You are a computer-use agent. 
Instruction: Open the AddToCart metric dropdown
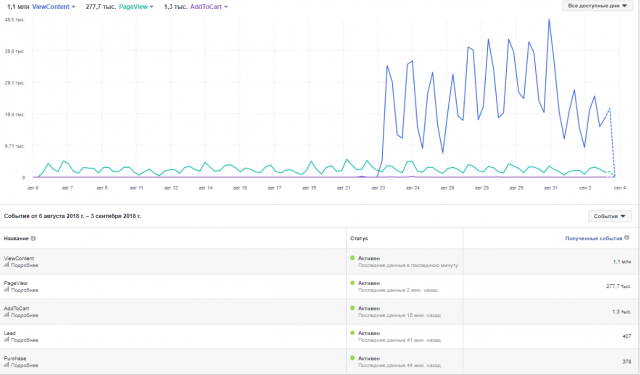(x=209, y=7)
